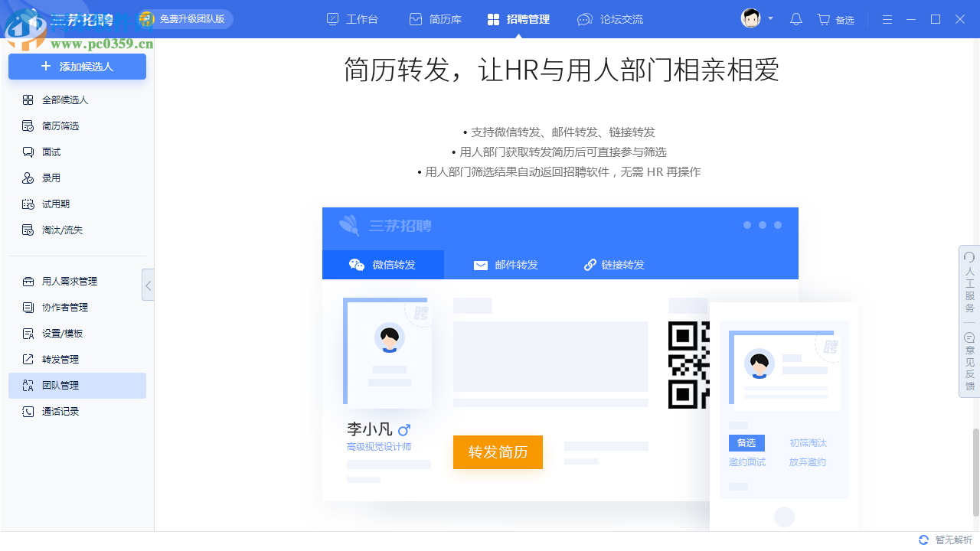Open the notifications bell
The height and width of the screenshot is (551, 980).
(795, 19)
